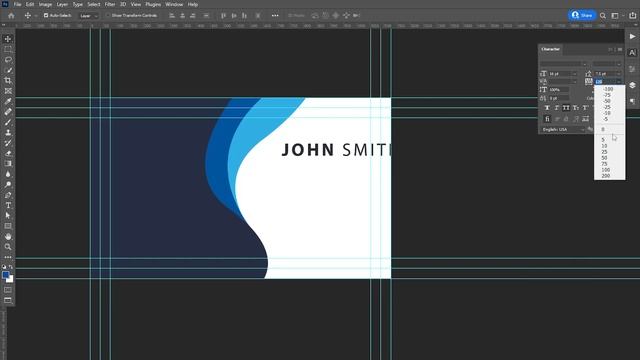Open the Edit Toolbar three-dots button
Screen dimensions: 640x360
[x=8, y=257]
